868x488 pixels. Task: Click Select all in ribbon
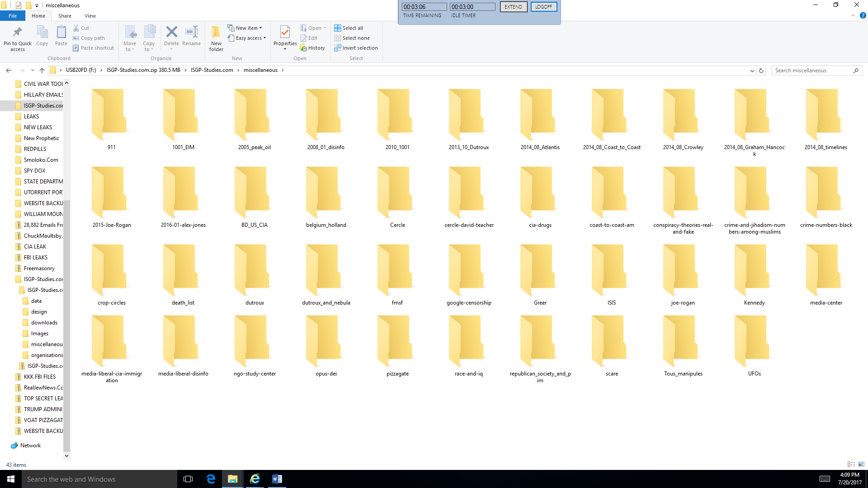tap(349, 28)
